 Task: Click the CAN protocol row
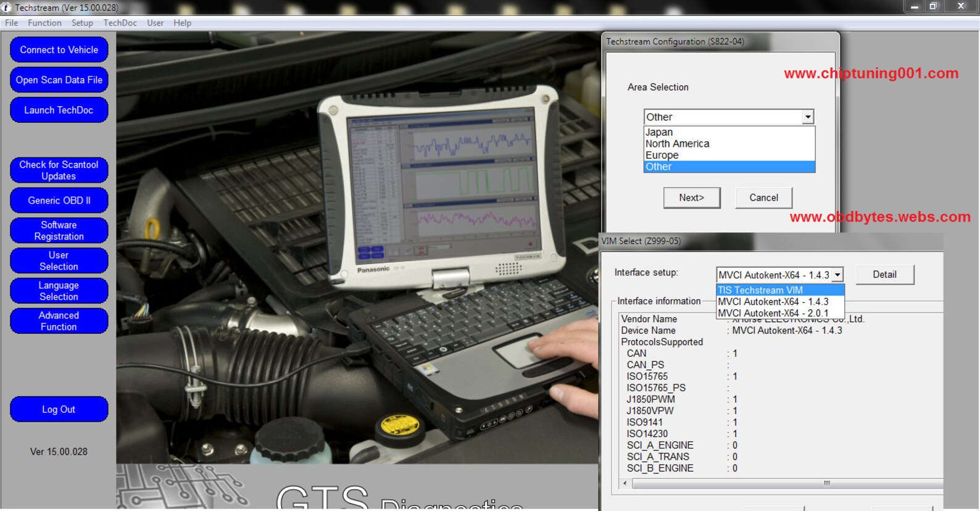(682, 354)
